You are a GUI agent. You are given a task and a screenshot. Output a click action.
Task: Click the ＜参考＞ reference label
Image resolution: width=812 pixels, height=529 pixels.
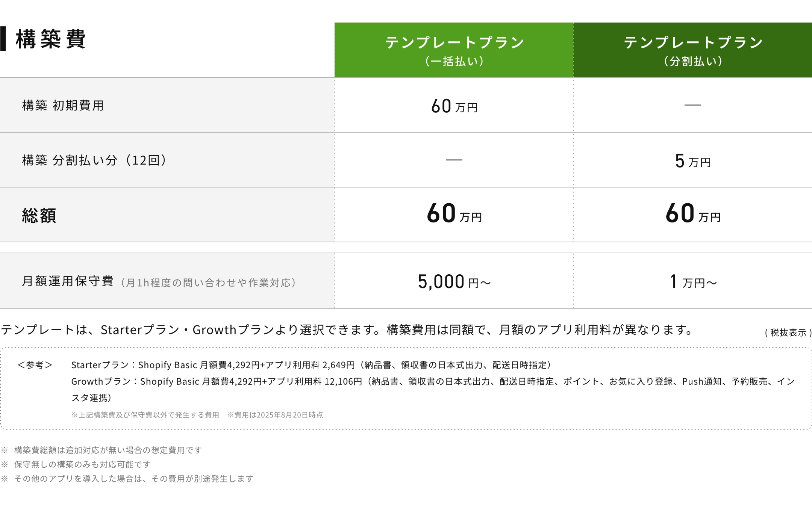(35, 365)
